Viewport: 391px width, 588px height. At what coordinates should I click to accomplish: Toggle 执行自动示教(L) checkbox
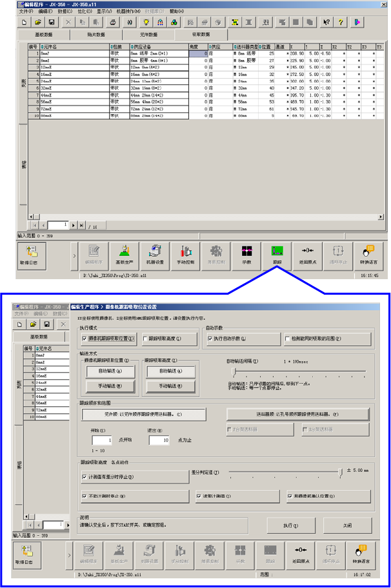point(210,338)
